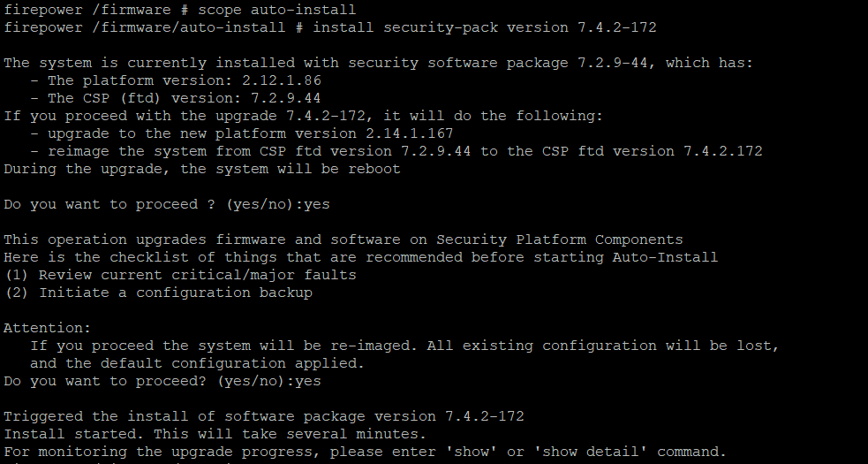
Task: Click the 'install security-pack version 7.4.2-172' command
Action: [x=485, y=27]
